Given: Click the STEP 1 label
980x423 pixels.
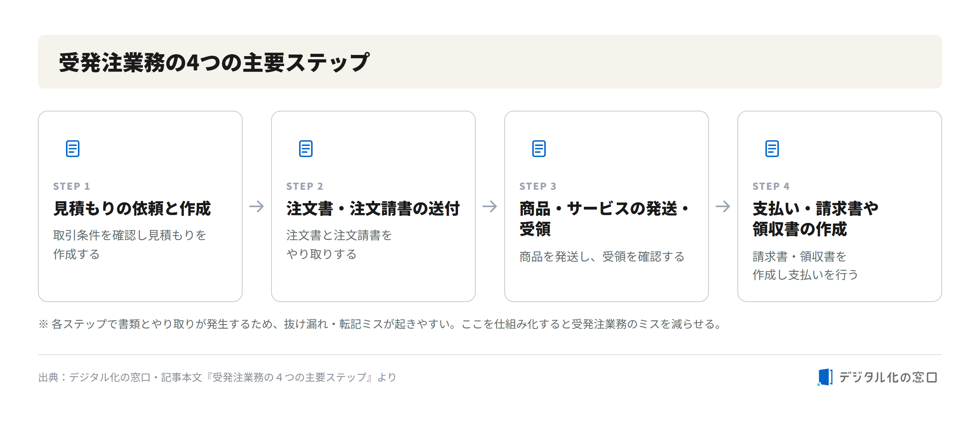Looking at the screenshot, I should click(x=72, y=186).
